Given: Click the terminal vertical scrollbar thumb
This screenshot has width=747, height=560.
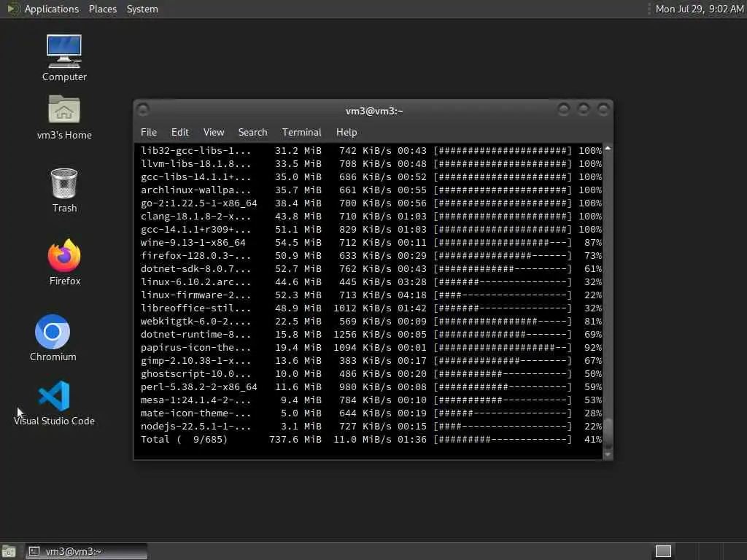Looking at the screenshot, I should click(x=608, y=432).
